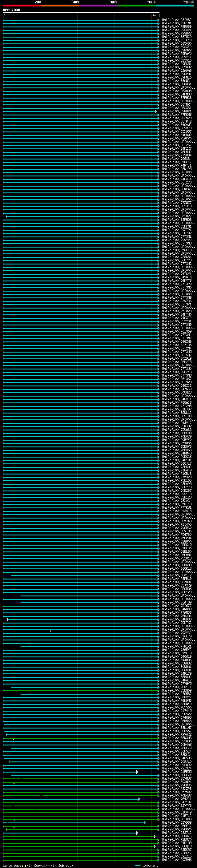The image size is (197, 868).
Task: Click the arrowhead ending the B9NHX1 bar
Action: (x=156, y=111)
